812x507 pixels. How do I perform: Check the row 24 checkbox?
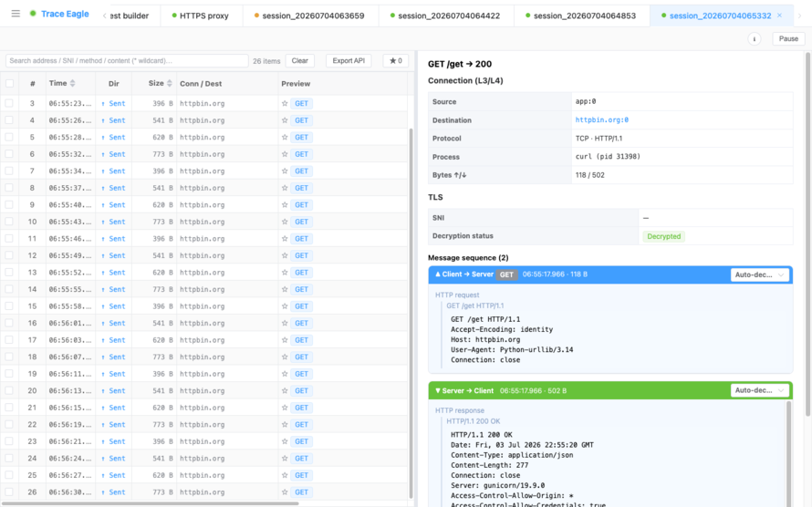[x=9, y=459]
